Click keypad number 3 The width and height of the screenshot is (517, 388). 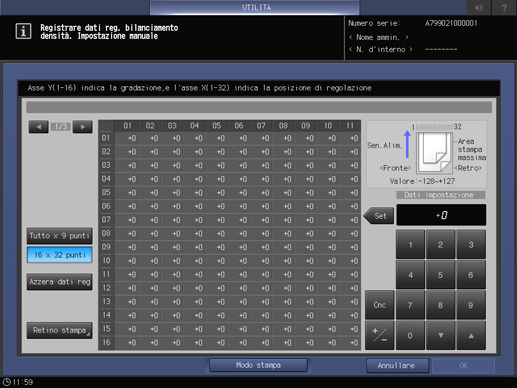coord(471,245)
